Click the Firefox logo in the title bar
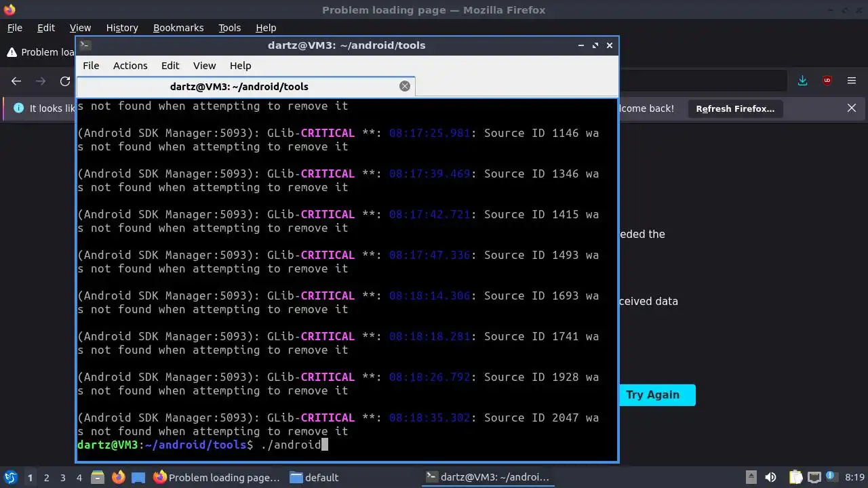868x488 pixels. coord(9,9)
